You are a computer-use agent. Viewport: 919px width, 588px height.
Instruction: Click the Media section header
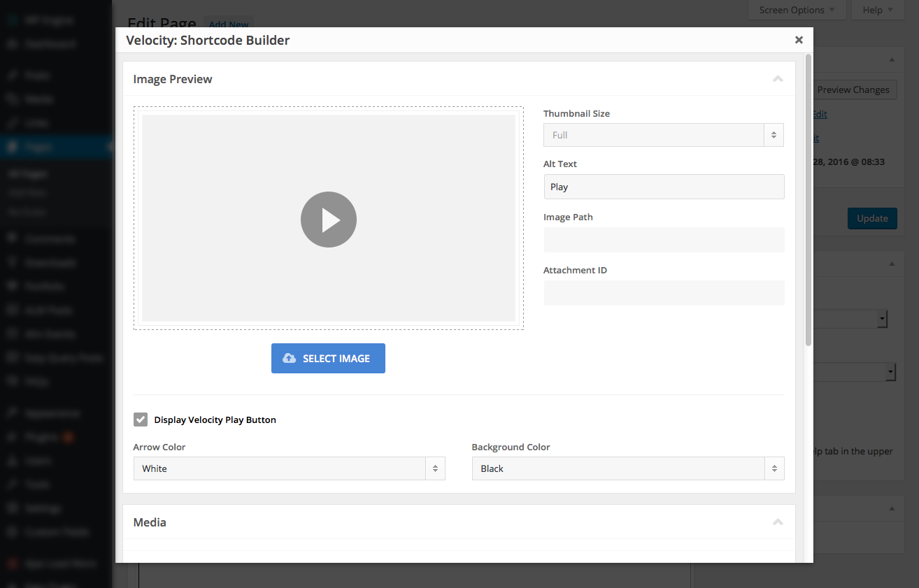click(x=459, y=522)
